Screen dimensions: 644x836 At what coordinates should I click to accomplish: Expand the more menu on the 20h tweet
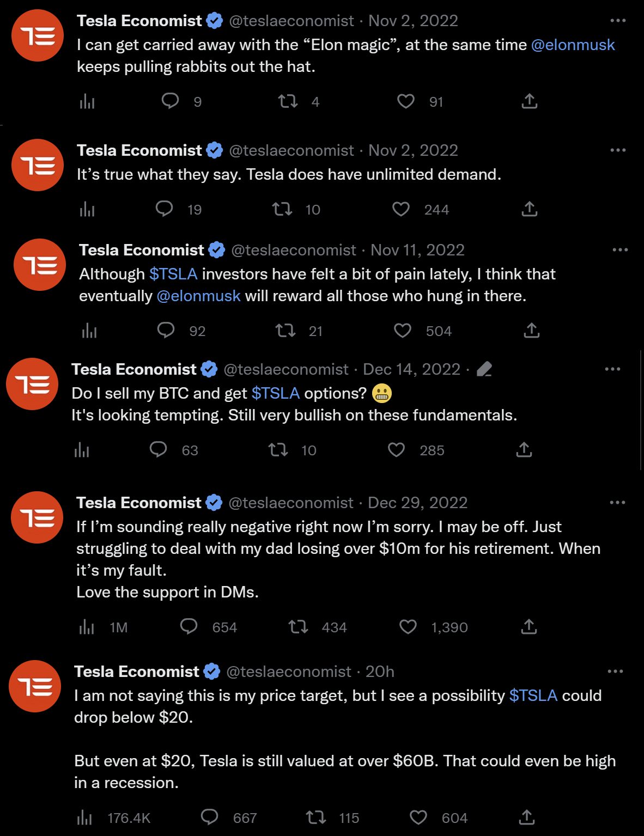pyautogui.click(x=615, y=672)
